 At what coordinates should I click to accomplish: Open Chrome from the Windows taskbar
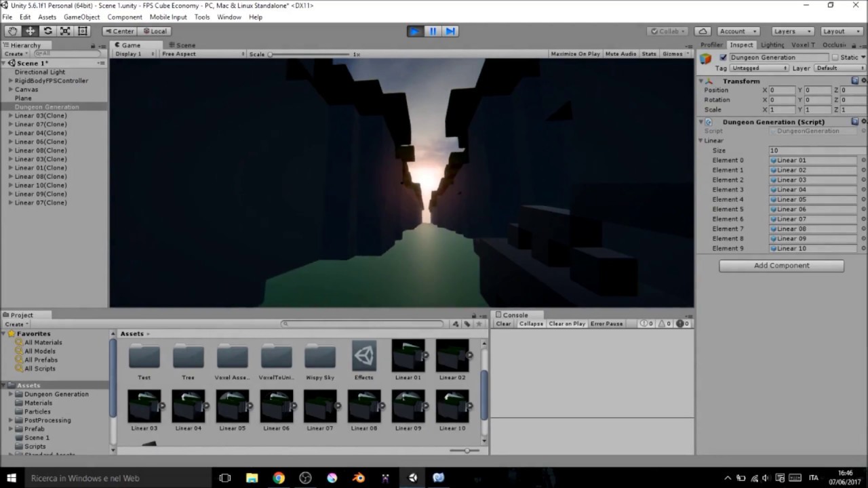pyautogui.click(x=279, y=478)
